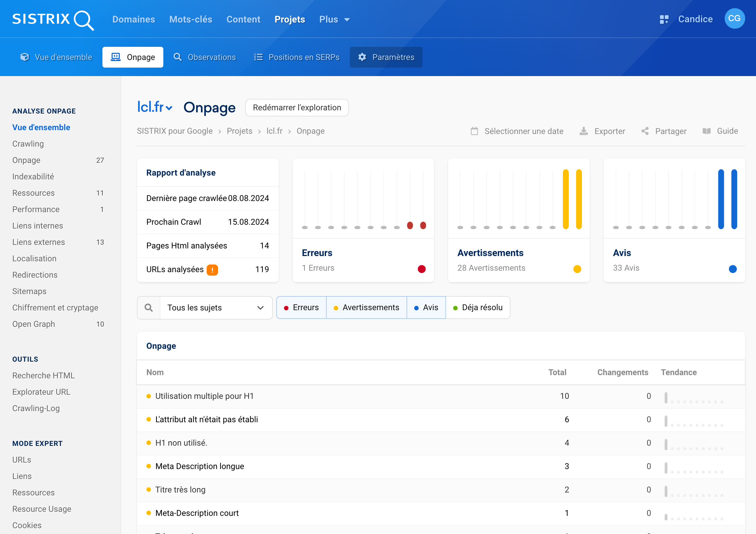Open Liens externes in the sidebar

39,242
